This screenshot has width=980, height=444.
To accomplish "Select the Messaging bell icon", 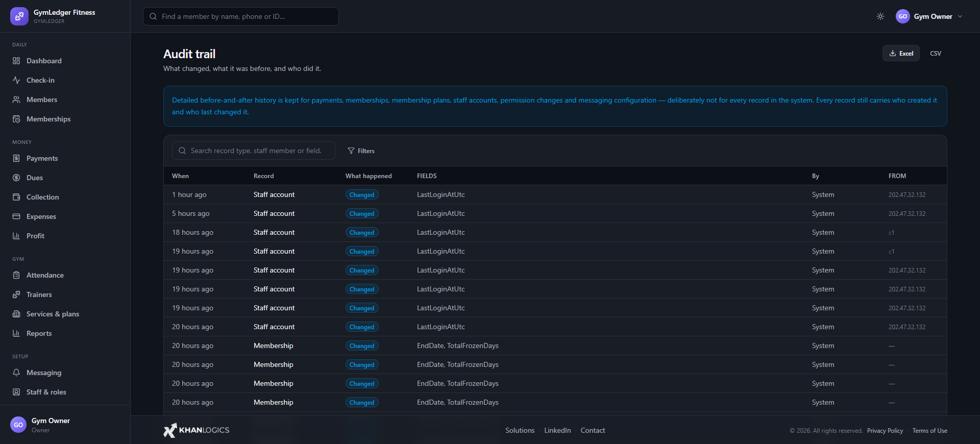I will click(16, 373).
